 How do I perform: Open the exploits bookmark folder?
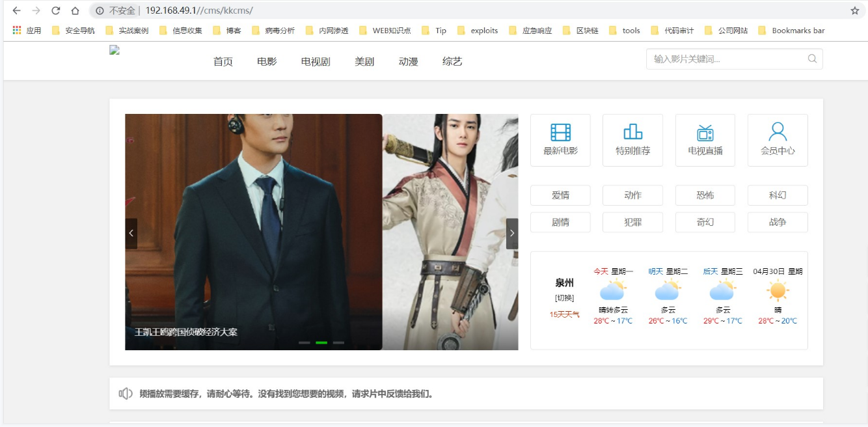[478, 31]
